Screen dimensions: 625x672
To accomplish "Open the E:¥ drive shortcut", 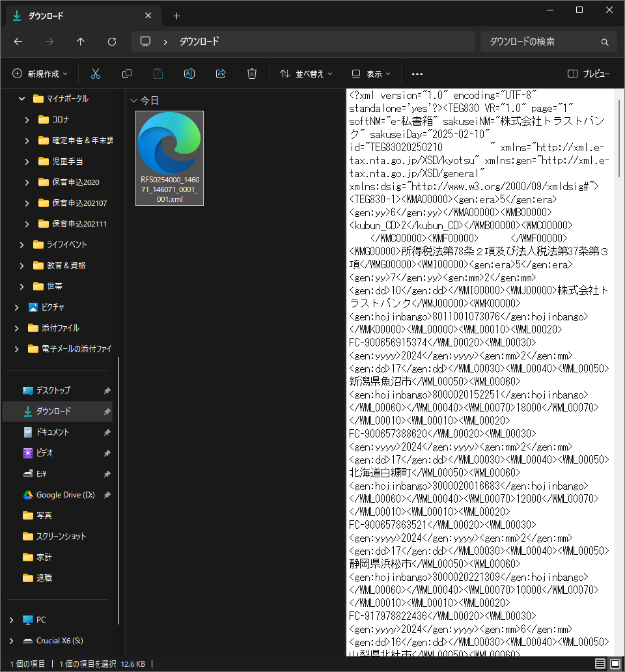I will [41, 474].
